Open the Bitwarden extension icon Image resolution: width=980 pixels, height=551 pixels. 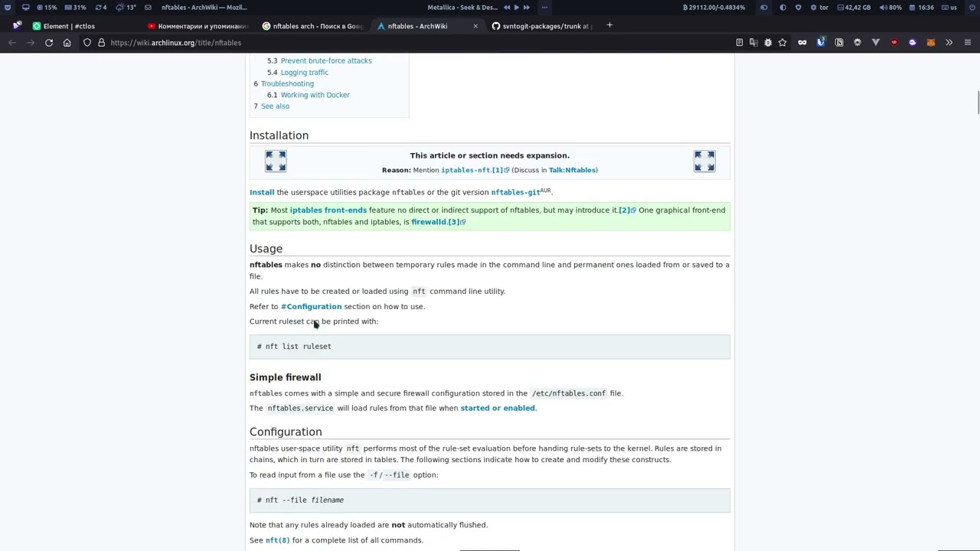point(821,43)
